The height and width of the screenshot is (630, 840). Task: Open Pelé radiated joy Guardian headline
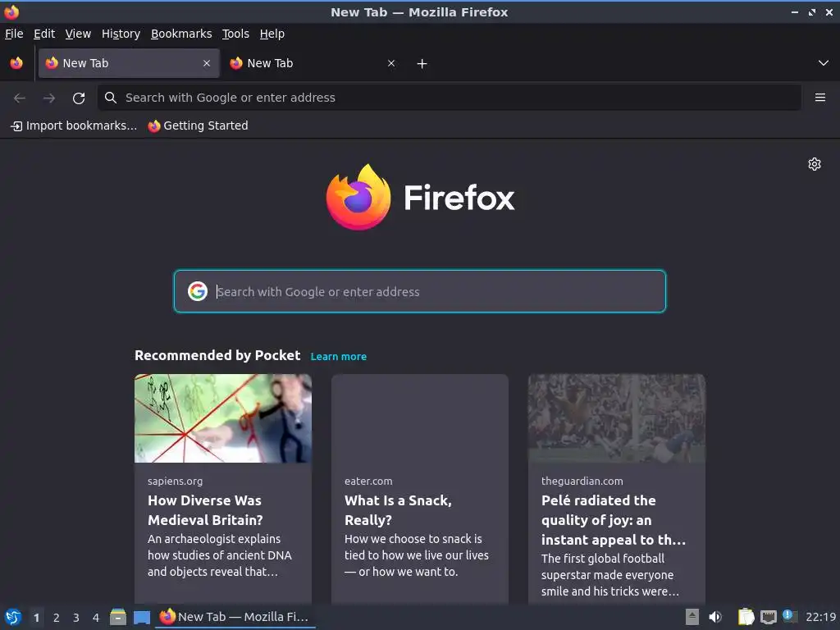614,520
